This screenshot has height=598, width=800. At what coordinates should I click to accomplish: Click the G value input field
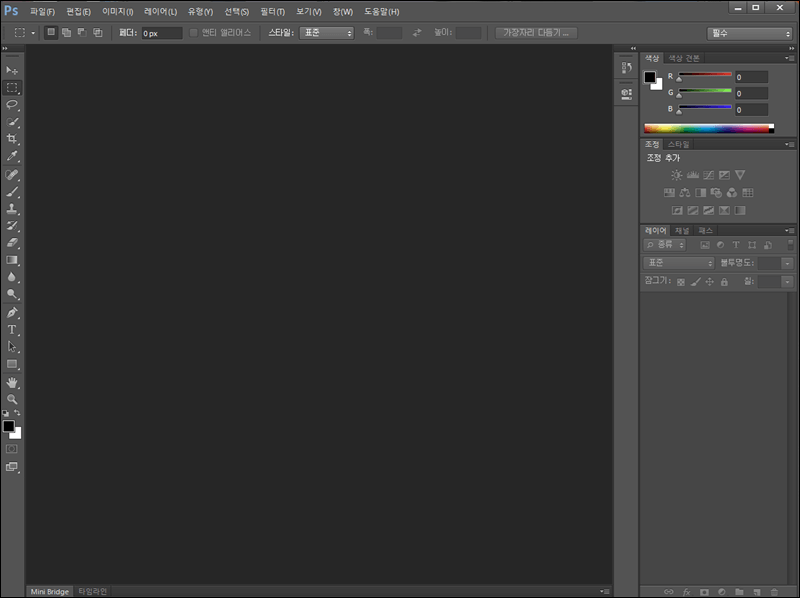(x=751, y=93)
